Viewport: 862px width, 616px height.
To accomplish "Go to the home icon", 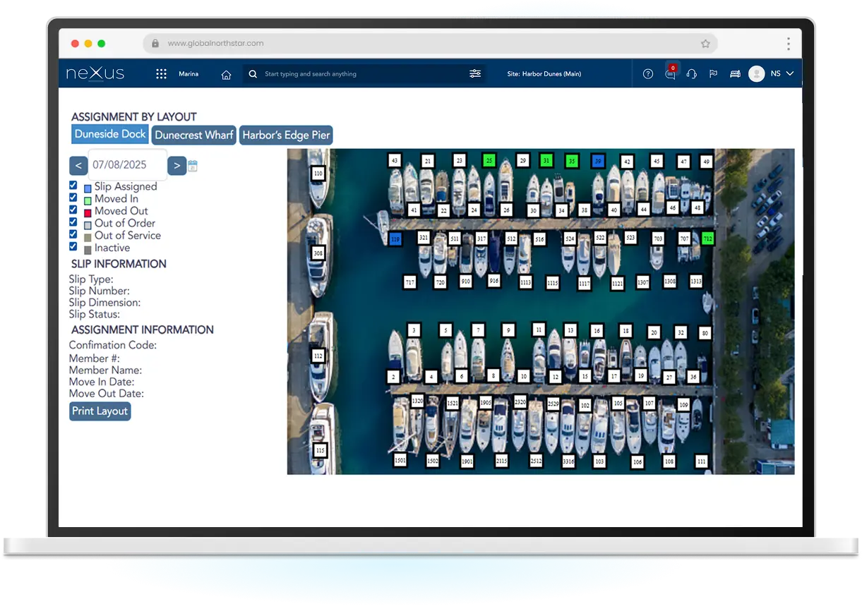I will pos(226,75).
